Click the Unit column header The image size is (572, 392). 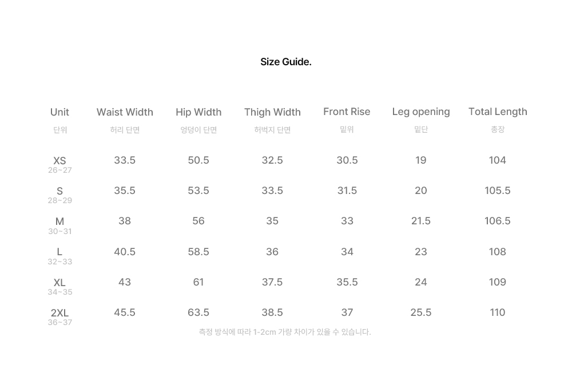pos(60,112)
